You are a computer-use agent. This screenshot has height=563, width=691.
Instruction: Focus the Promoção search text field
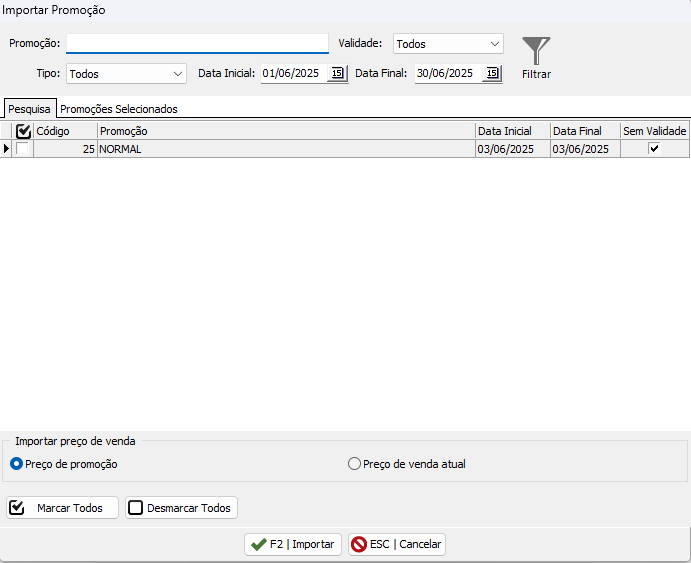pos(197,43)
